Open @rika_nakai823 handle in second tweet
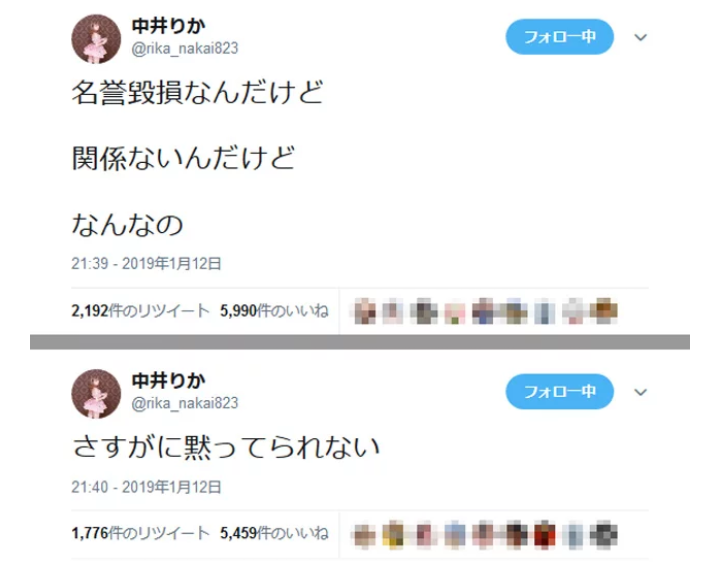Screen dimensions: 720x564 [x=185, y=403]
